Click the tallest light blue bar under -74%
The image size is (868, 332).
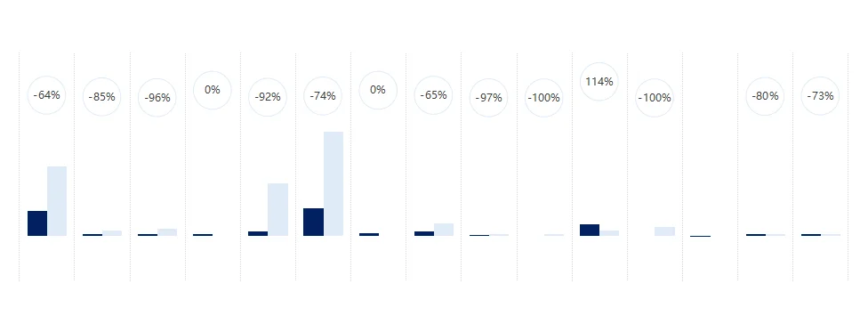click(x=334, y=183)
